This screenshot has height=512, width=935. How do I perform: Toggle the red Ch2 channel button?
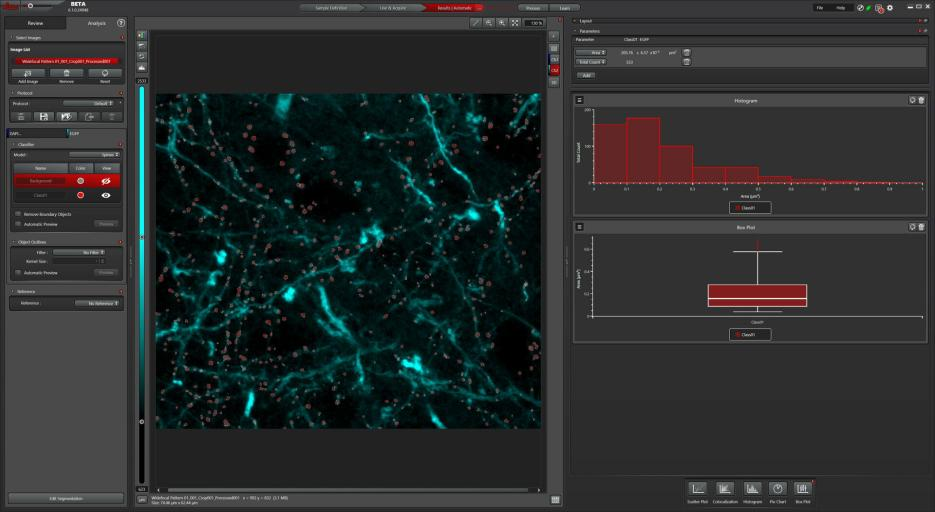[555, 70]
